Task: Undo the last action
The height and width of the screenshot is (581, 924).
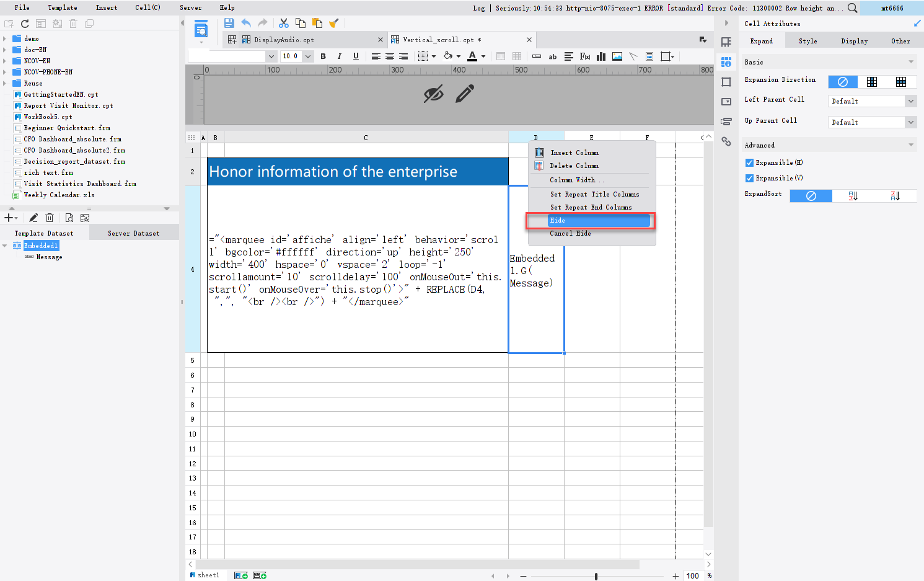Action: [x=246, y=23]
